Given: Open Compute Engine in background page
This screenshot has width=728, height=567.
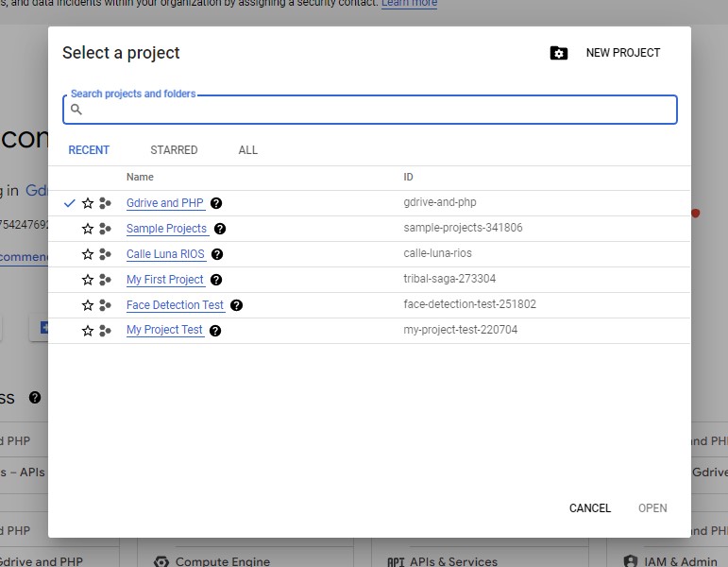Looking at the screenshot, I should tap(223, 561).
